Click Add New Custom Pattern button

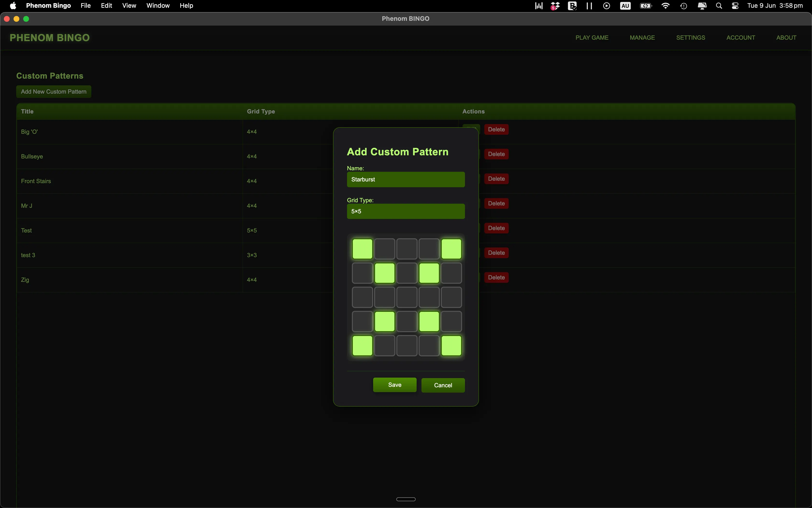[x=54, y=92]
